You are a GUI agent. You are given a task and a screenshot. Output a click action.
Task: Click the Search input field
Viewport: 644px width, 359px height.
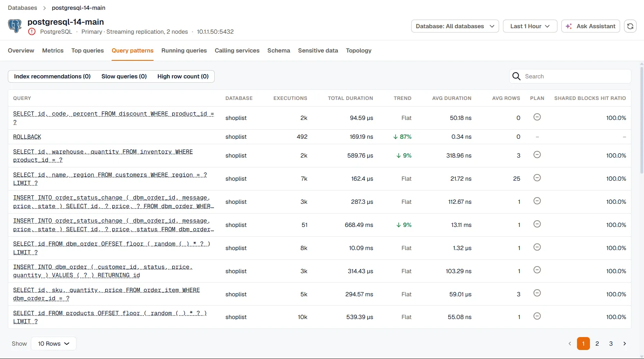coord(570,76)
